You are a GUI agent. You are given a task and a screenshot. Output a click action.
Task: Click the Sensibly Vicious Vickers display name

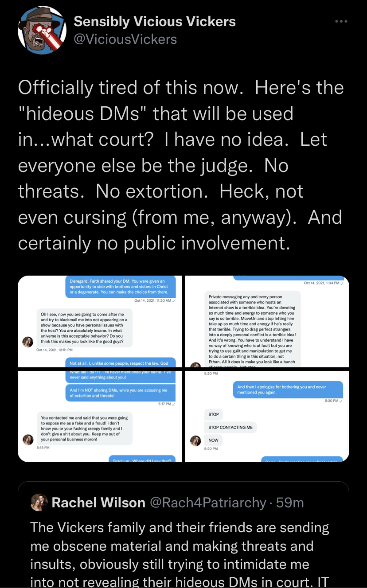pos(155,21)
